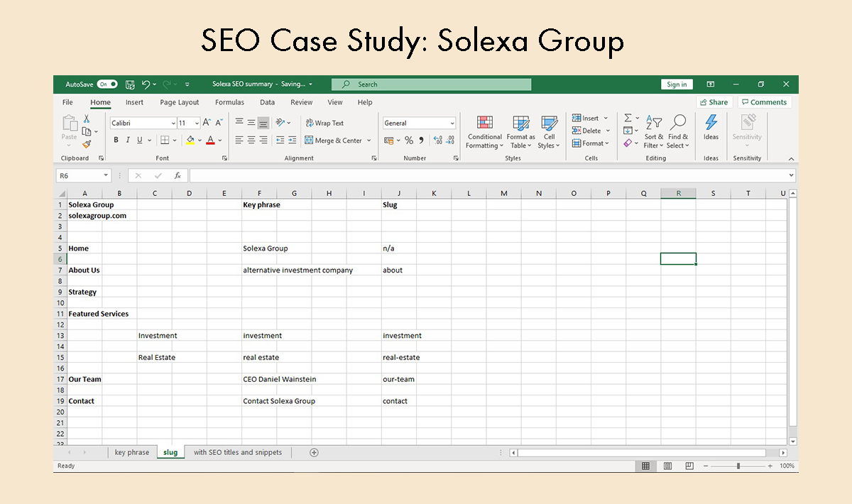Toggle Center horizontal alignment
Viewport: 852px width, 504px height.
click(251, 141)
